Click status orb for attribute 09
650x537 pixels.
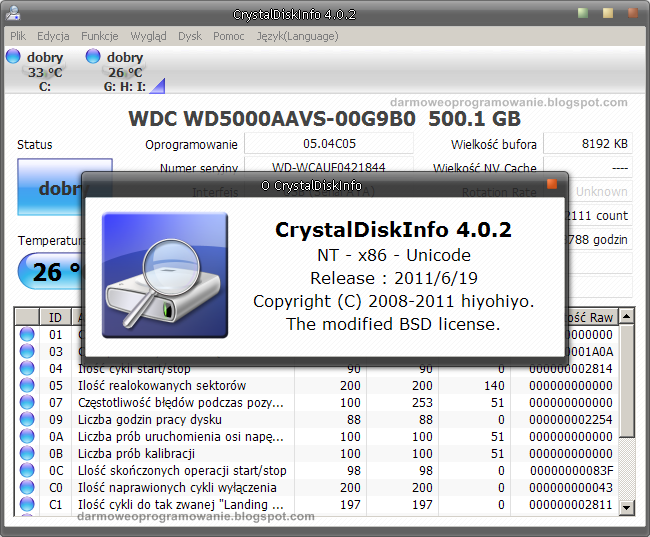[27, 419]
